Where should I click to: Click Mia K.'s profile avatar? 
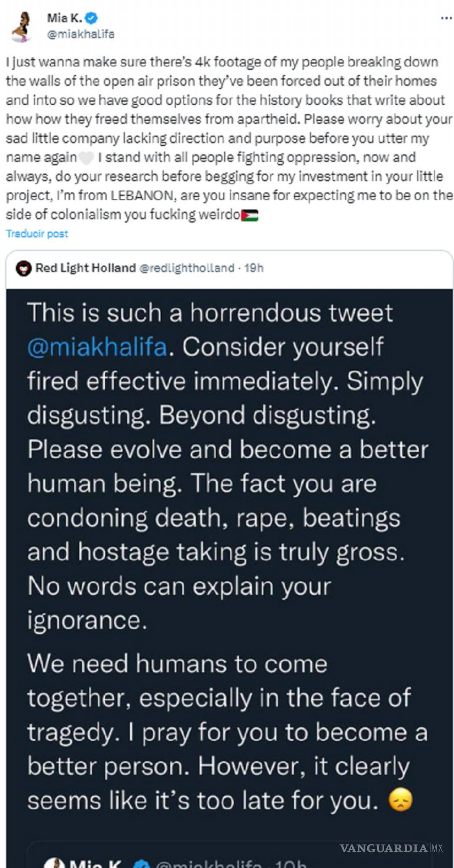[x=21, y=26]
